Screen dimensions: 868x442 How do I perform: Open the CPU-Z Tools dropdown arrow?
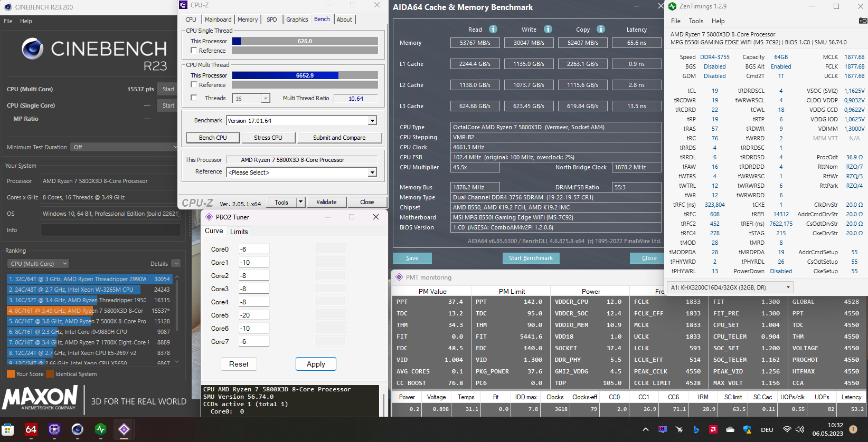[x=300, y=202]
